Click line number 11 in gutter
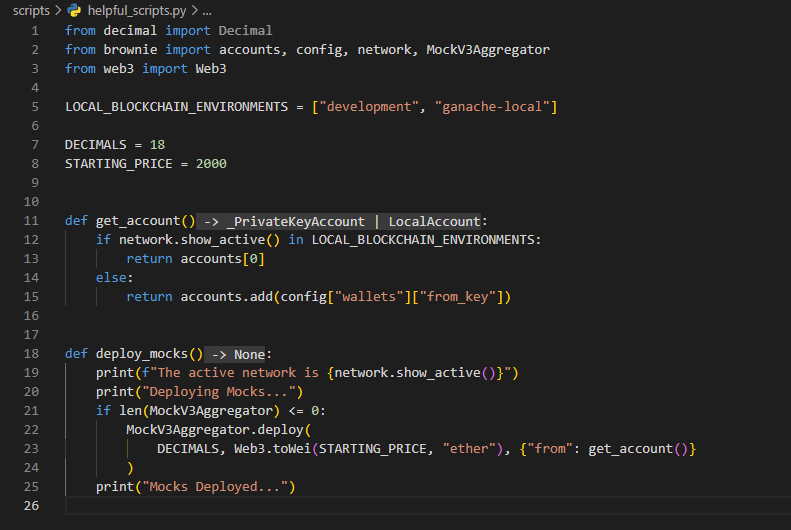Image resolution: width=791 pixels, height=530 pixels. point(31,221)
